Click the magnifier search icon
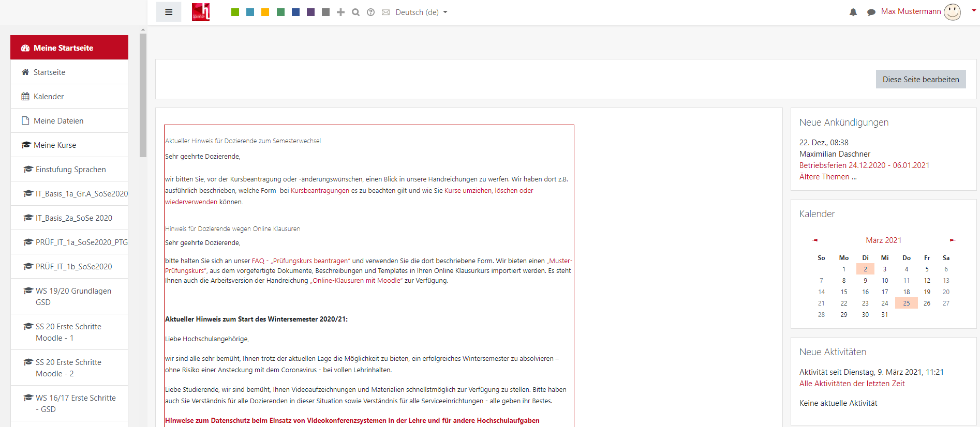Viewport: 980px width, 427px height. click(355, 12)
